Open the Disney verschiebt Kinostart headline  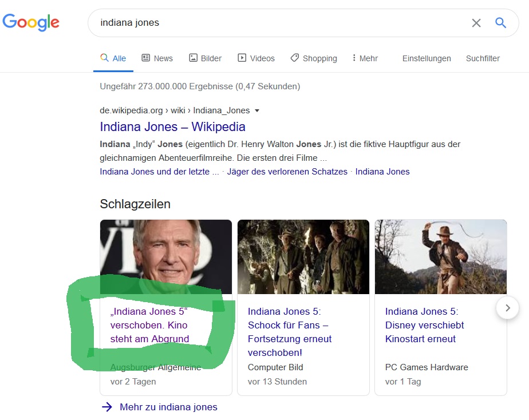point(424,325)
